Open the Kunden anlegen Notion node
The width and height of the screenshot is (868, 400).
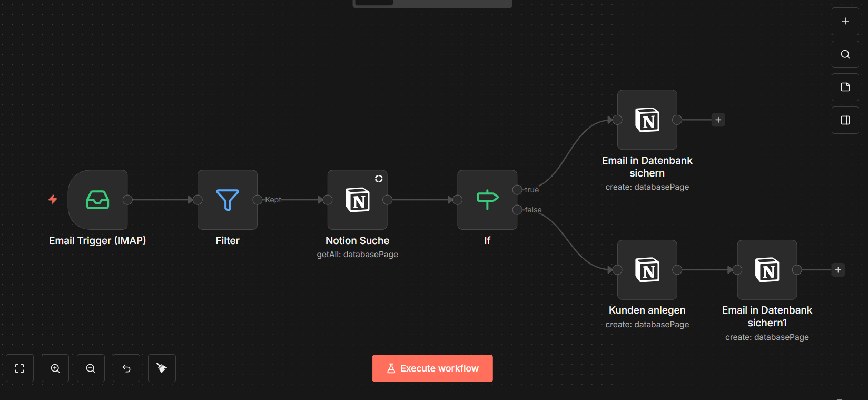(647, 270)
